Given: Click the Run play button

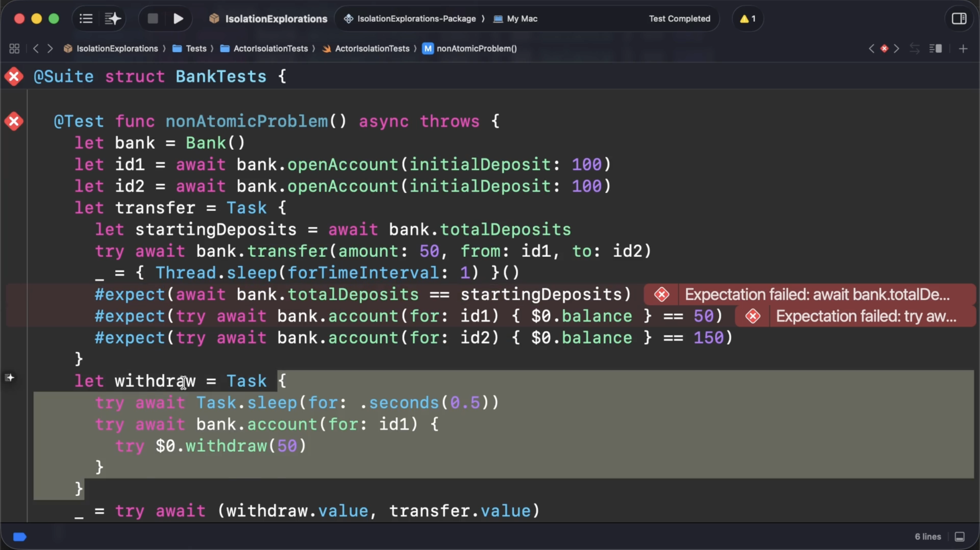Looking at the screenshot, I should (x=178, y=19).
